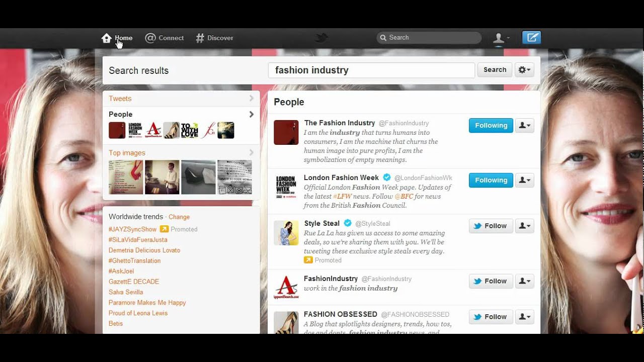Click the Home icon in top navigation
Viewport: 644px width, 362px height.
106,38
